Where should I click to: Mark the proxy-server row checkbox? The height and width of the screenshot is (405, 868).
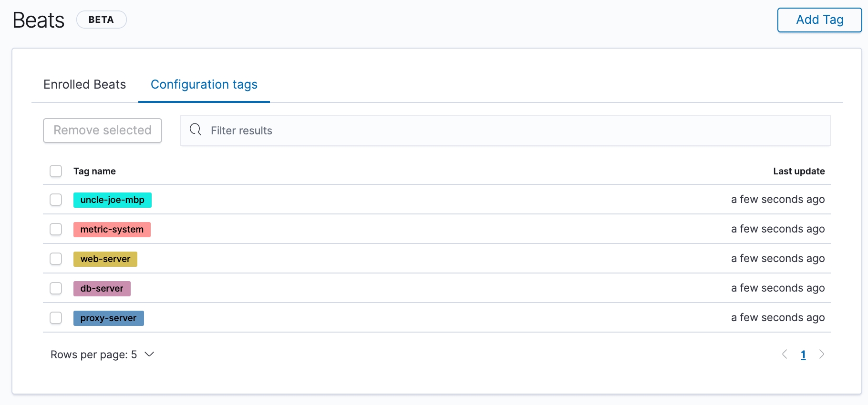click(56, 318)
